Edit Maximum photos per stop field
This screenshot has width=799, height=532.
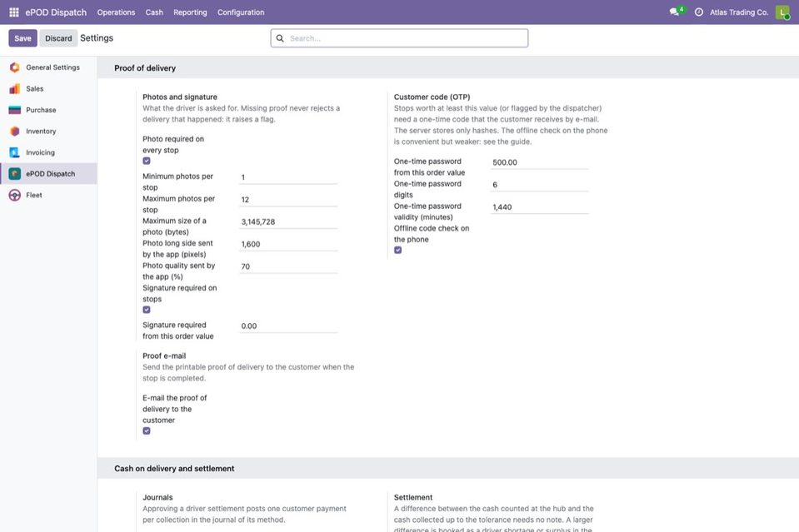(x=288, y=200)
